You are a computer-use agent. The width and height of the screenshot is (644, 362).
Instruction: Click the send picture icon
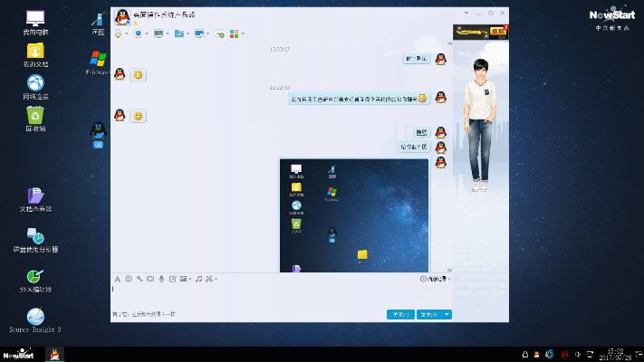[x=183, y=279]
